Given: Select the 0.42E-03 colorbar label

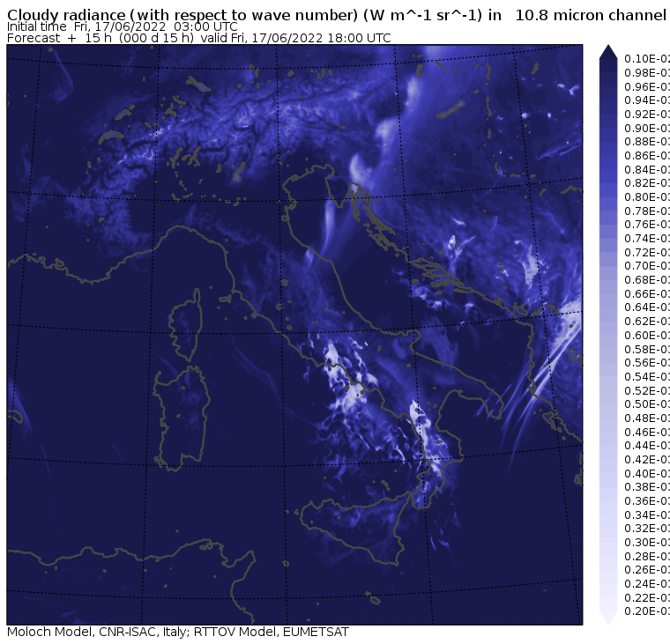Looking at the screenshot, I should tap(647, 460).
